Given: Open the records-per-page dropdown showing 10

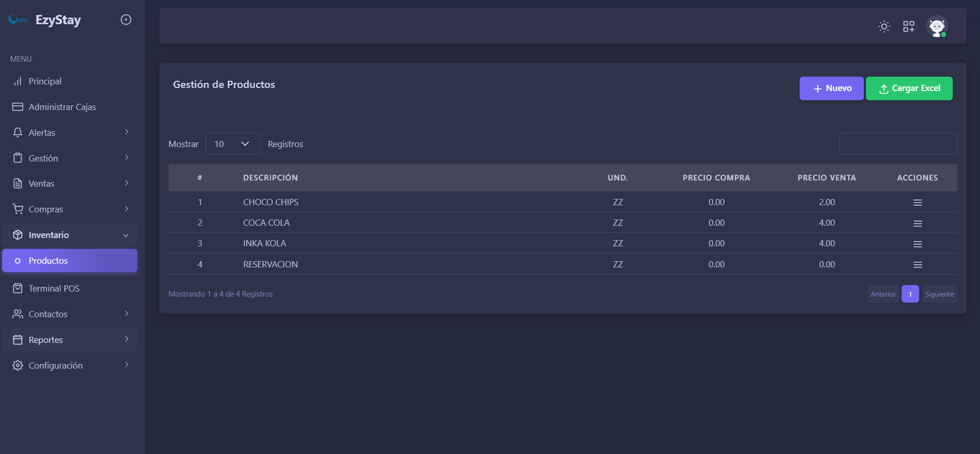Looking at the screenshot, I should coord(232,144).
